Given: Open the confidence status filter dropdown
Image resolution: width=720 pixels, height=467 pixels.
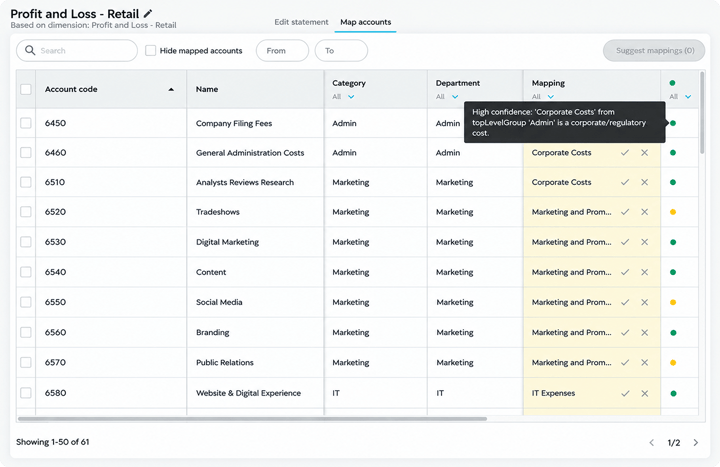Looking at the screenshot, I should (x=680, y=96).
